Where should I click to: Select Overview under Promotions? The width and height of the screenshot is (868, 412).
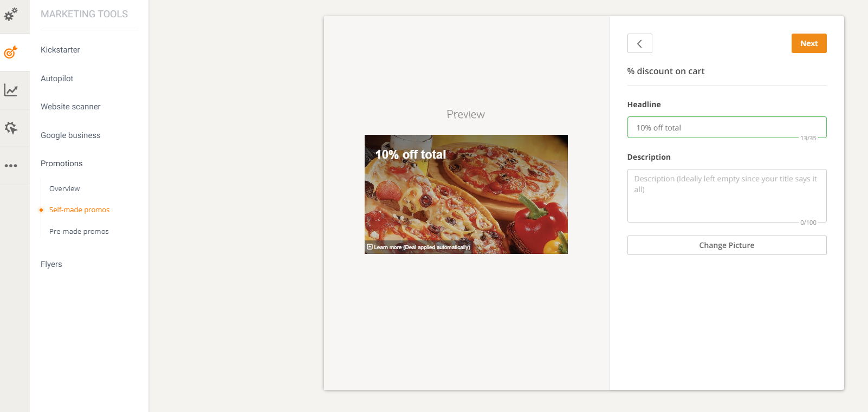coord(64,188)
